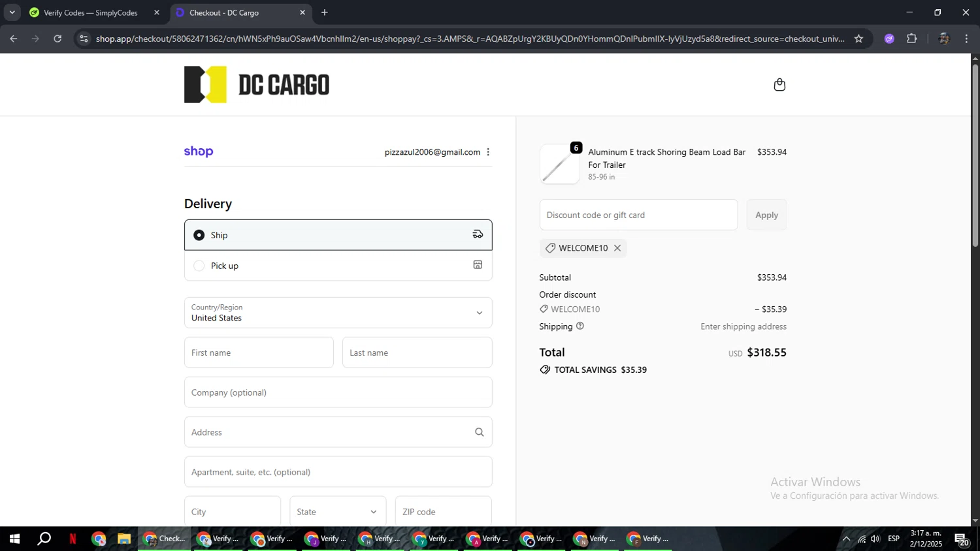Apply the discount code
The width and height of the screenshot is (980, 551).
766,215
